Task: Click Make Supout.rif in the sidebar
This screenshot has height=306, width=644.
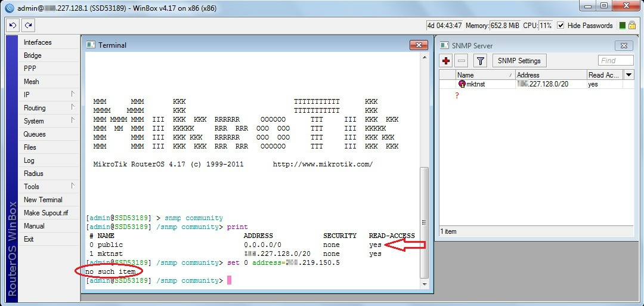Action: (x=48, y=213)
